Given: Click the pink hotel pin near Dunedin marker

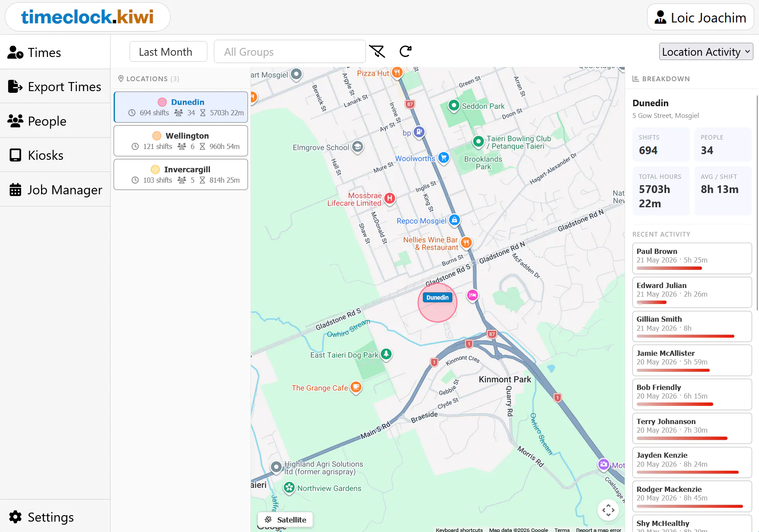Looking at the screenshot, I should click(x=473, y=295).
